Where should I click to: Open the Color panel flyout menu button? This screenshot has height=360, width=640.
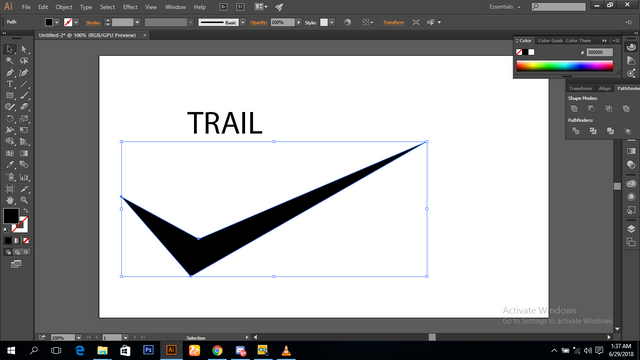coord(616,40)
